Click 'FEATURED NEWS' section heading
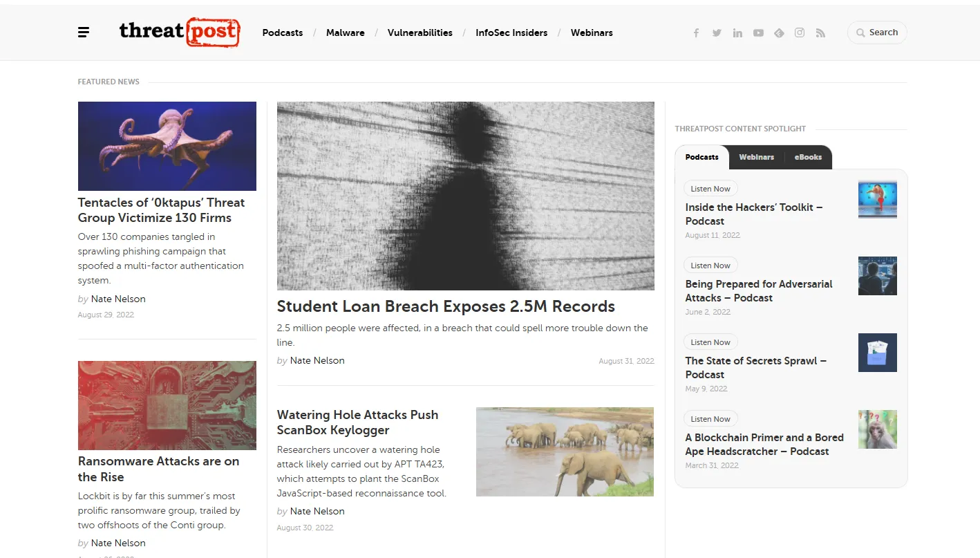980x558 pixels. coord(109,82)
